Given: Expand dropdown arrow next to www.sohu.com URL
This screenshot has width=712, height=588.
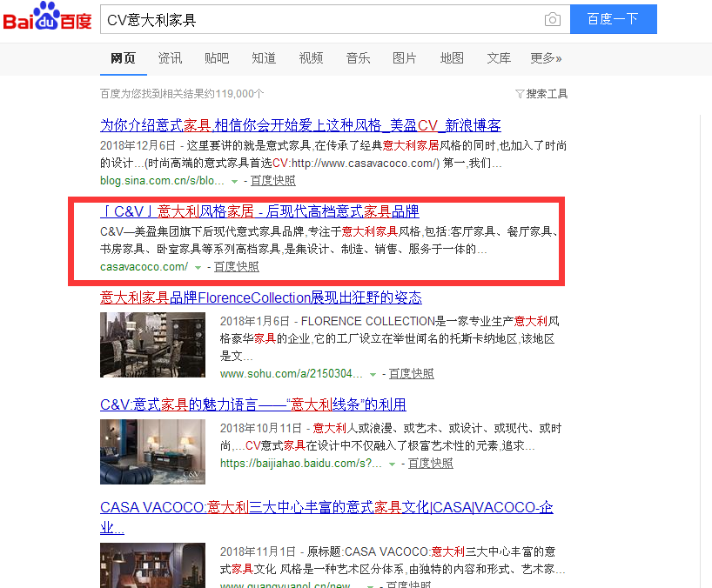Looking at the screenshot, I should pos(373,375).
